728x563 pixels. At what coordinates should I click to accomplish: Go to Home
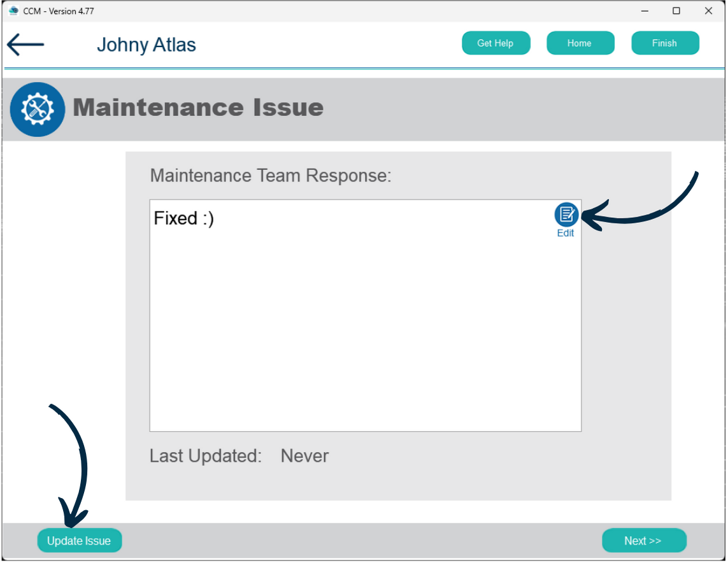pos(580,43)
